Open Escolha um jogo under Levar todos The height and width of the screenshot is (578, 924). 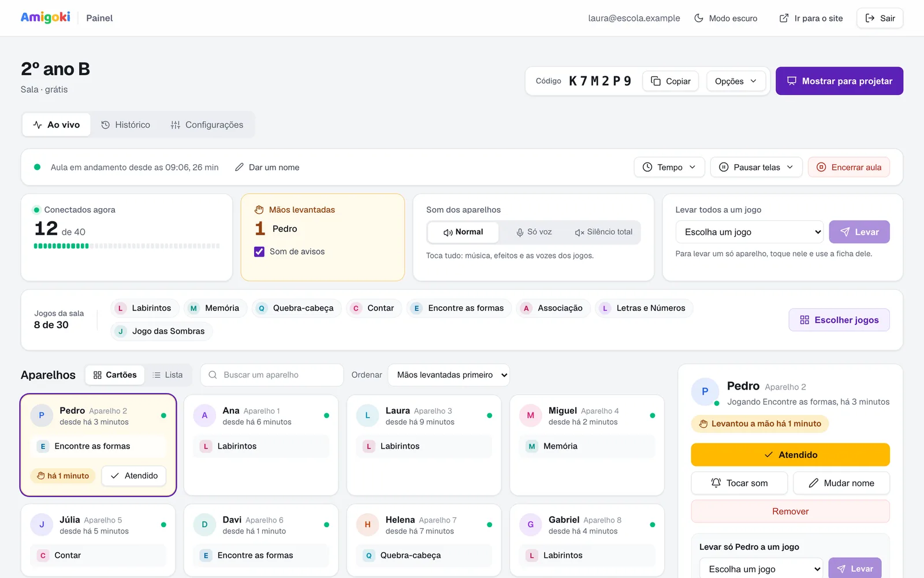click(750, 232)
